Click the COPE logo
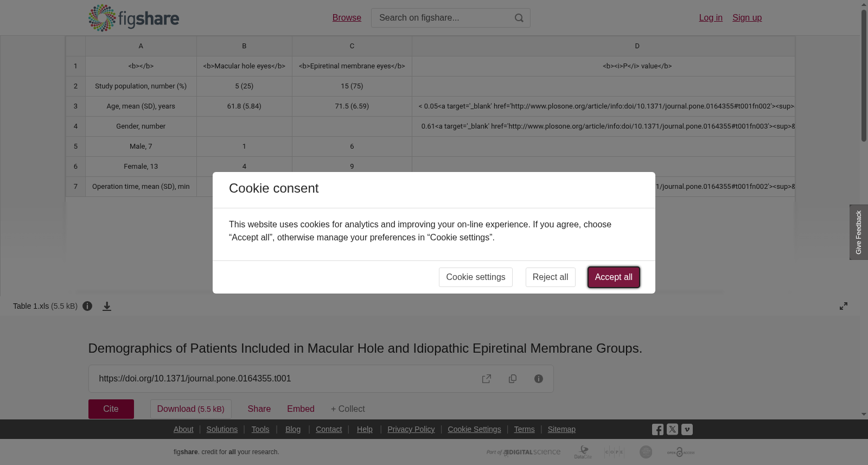868x465 pixels. pos(615,452)
